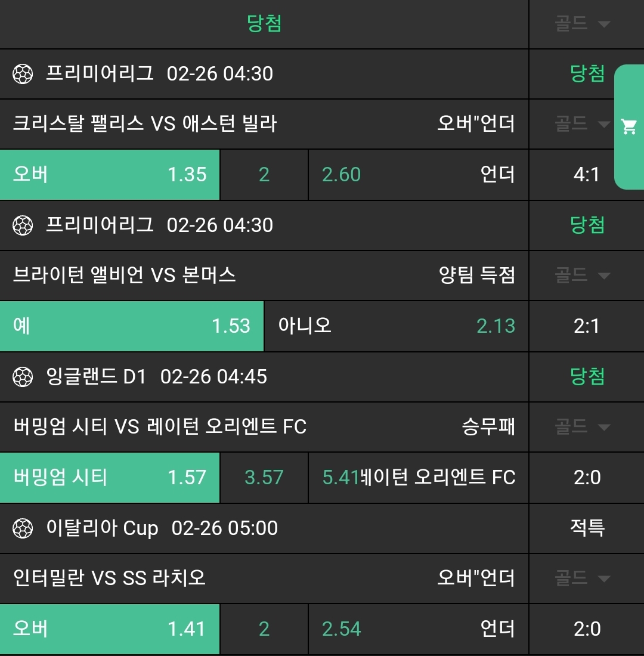Select 예 1.53 both teams score
644x656 pixels.
(131, 326)
